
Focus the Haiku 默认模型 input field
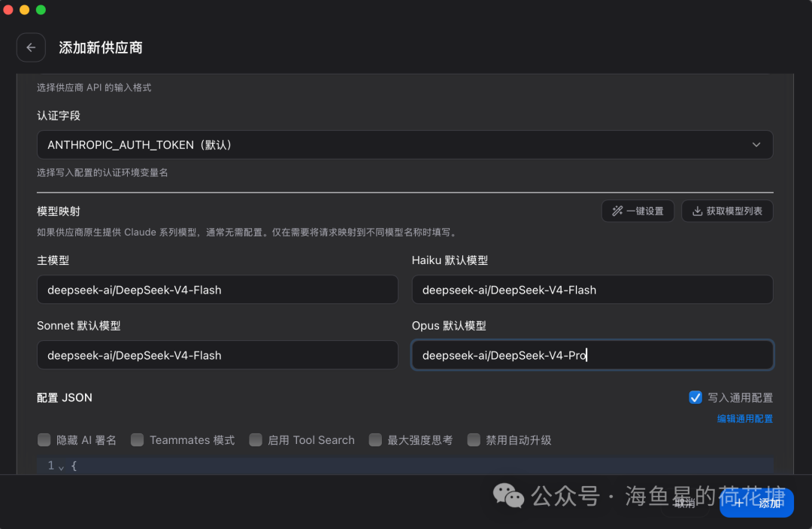point(592,290)
